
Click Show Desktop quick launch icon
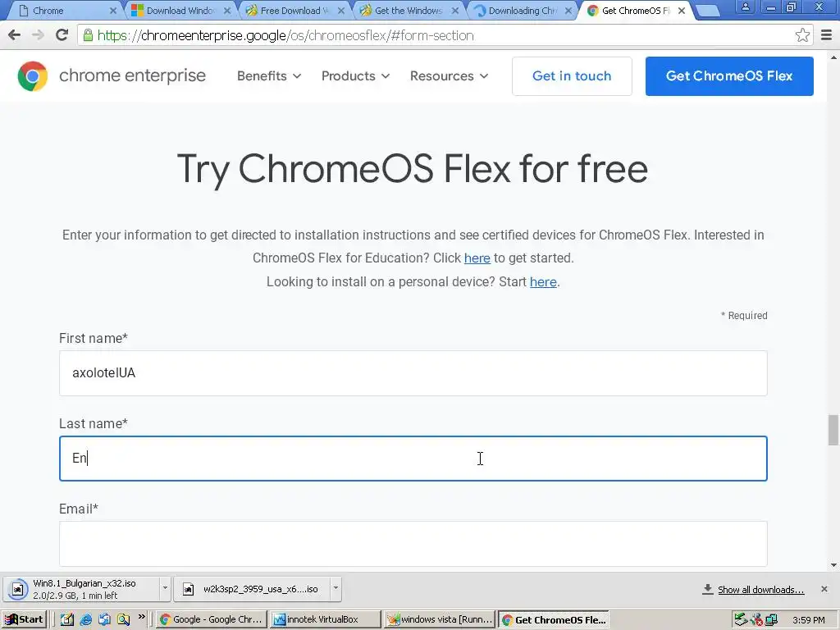(x=67, y=619)
